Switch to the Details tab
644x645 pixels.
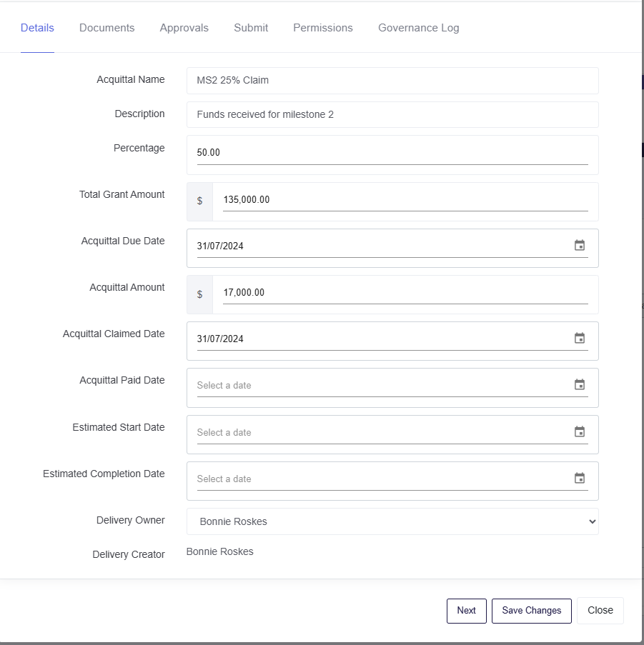coord(37,28)
